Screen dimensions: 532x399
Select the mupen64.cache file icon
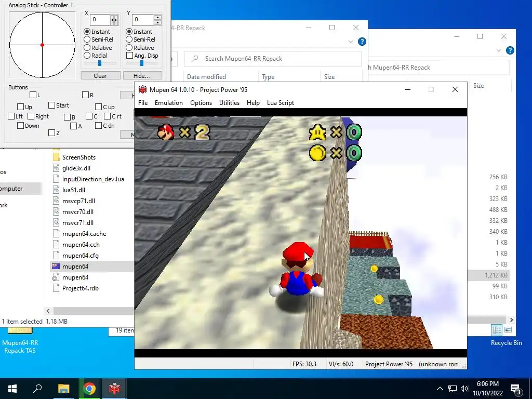[56, 233]
